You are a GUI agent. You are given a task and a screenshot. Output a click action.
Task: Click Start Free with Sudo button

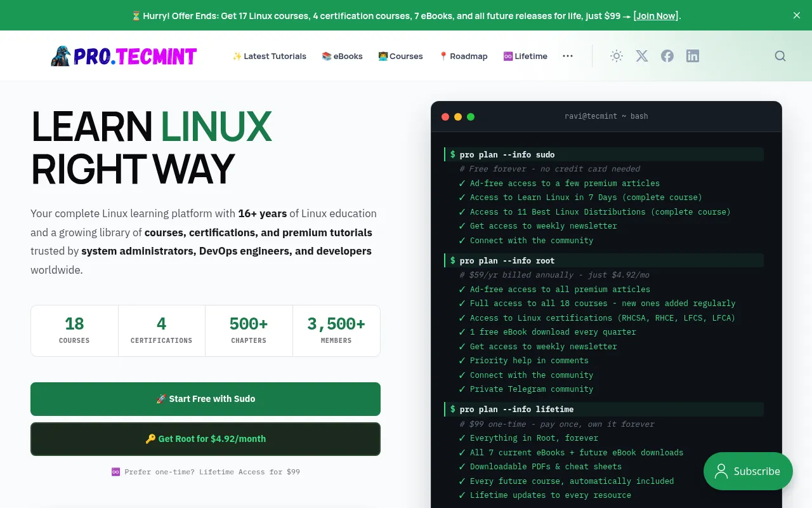pyautogui.click(x=206, y=399)
